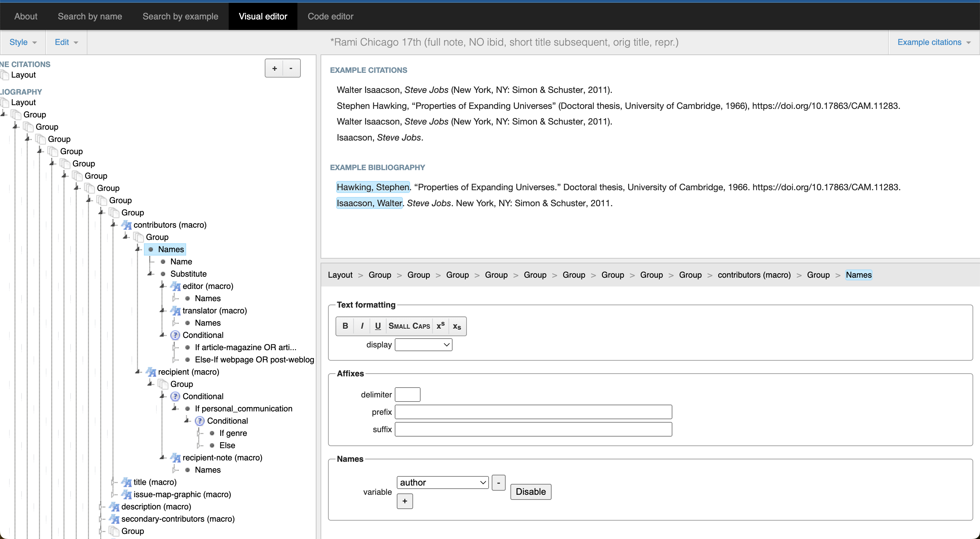Open the display dropdown
The image size is (980, 539).
(x=423, y=345)
